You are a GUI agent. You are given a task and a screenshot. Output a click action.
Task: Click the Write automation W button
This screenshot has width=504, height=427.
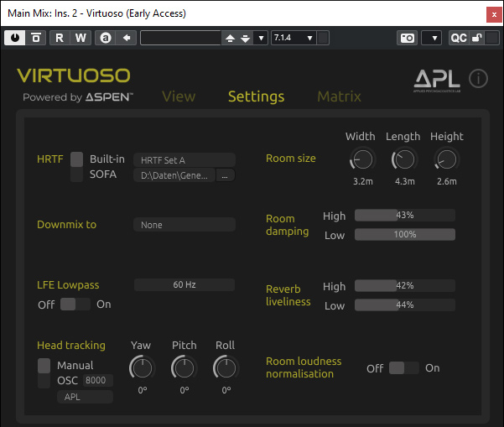point(80,38)
